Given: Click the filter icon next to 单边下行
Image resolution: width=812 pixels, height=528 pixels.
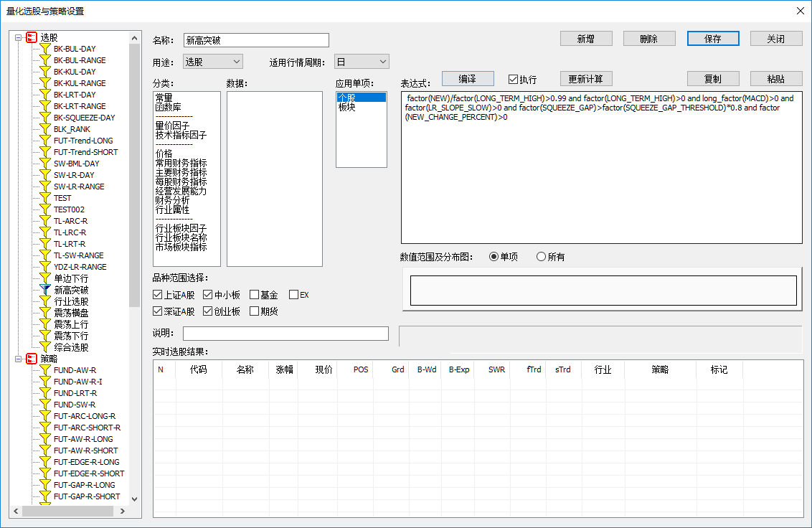Looking at the screenshot, I should [x=45, y=278].
